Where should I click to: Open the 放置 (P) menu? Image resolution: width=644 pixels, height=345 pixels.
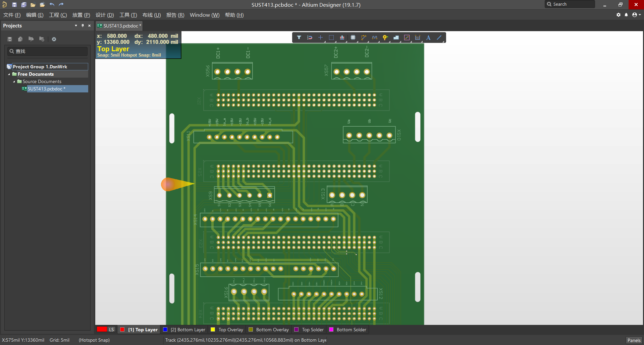[x=81, y=15]
